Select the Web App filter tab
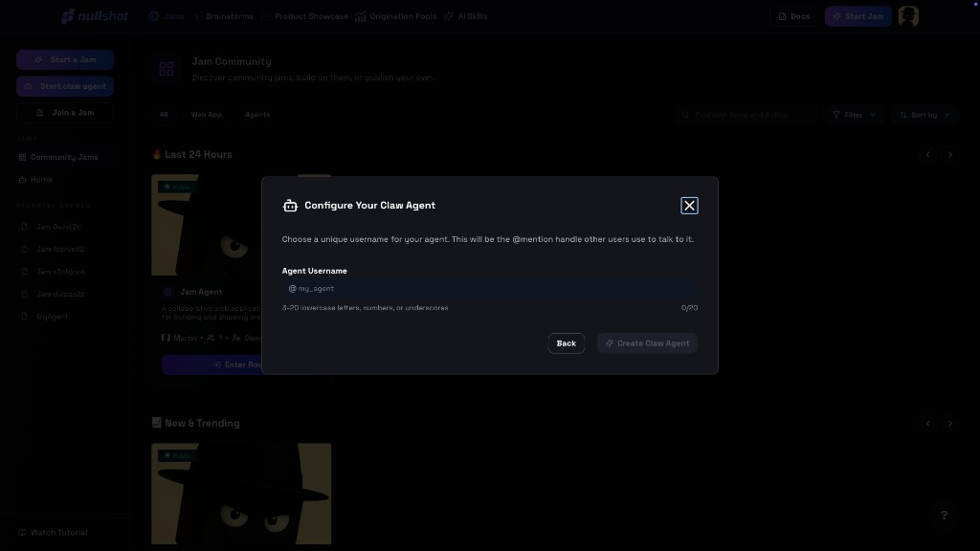980x551 pixels. click(207, 115)
